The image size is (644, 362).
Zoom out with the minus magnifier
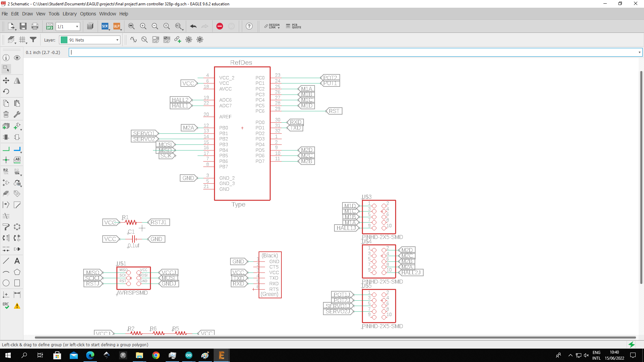pyautogui.click(x=155, y=26)
